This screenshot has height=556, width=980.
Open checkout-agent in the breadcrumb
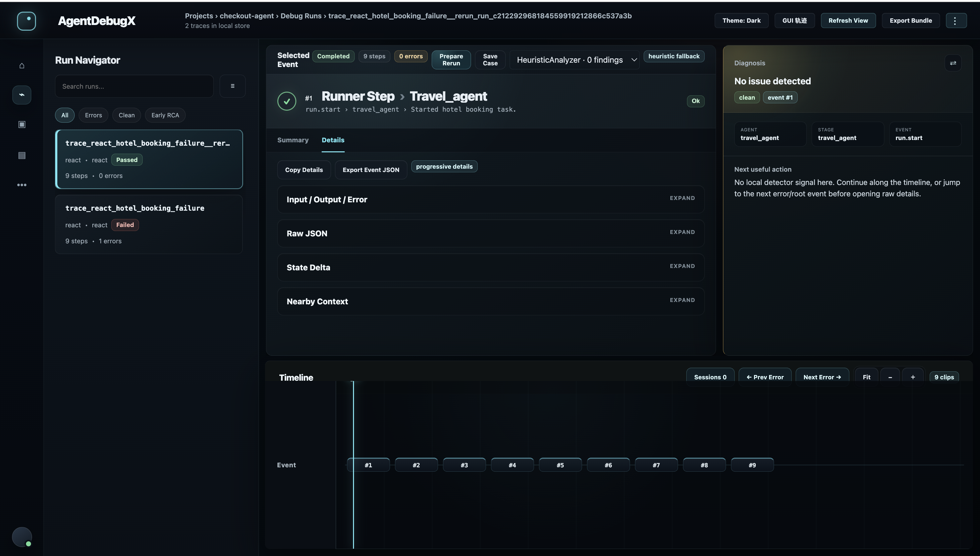(x=247, y=16)
